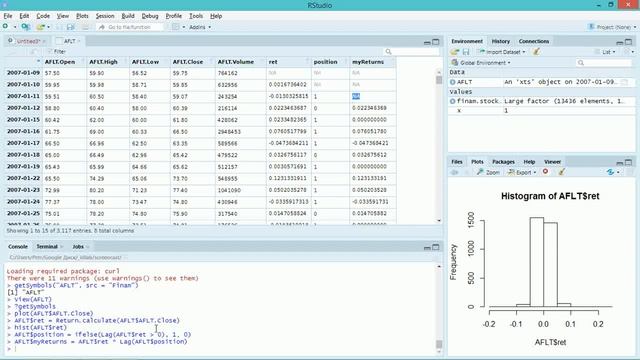This screenshot has height=360, width=640.
Task: Open the Files tab
Action: (457, 162)
